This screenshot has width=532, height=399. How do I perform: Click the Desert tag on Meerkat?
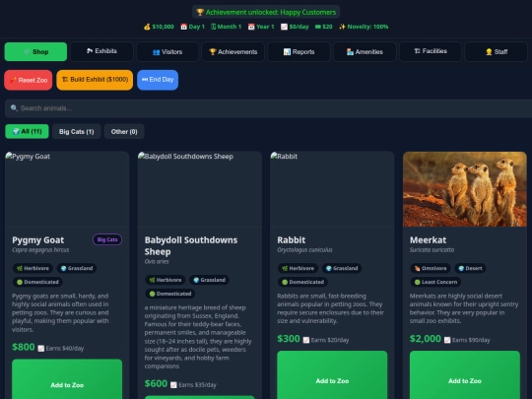coord(470,268)
